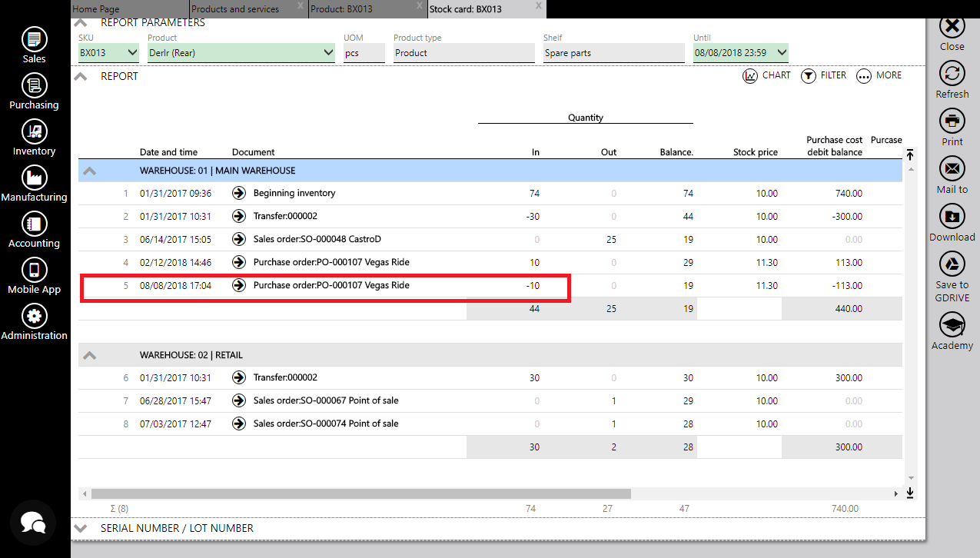Click the scroll left arrow
980x558 pixels.
pyautogui.click(x=84, y=493)
